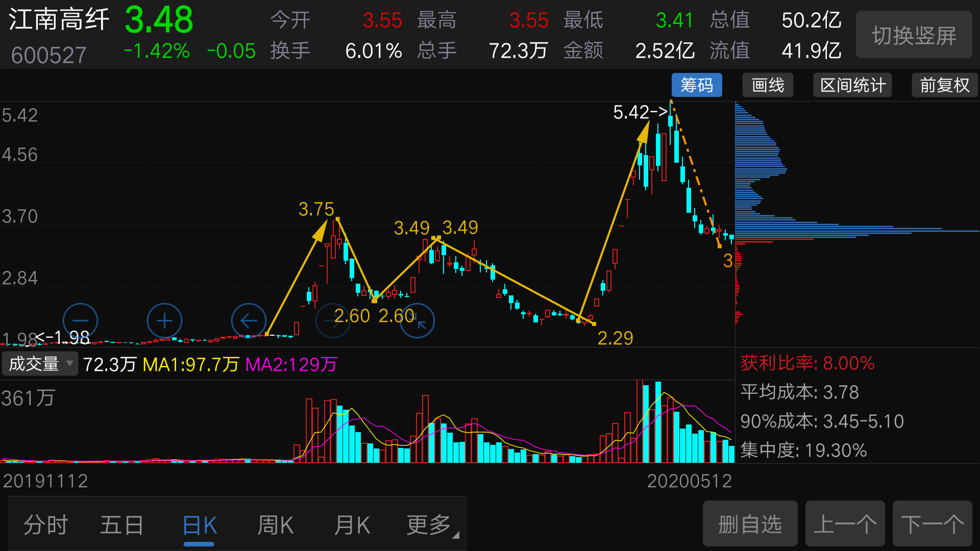This screenshot has width=980, height=551.
Task: Pan the chart left using the left-arrow icon
Action: point(249,321)
